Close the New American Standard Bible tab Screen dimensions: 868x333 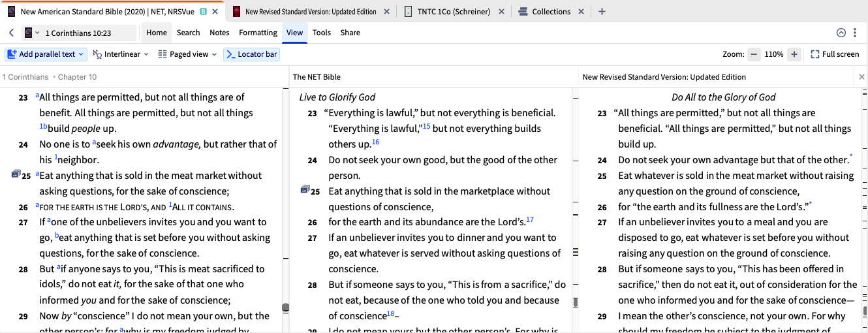(x=215, y=12)
